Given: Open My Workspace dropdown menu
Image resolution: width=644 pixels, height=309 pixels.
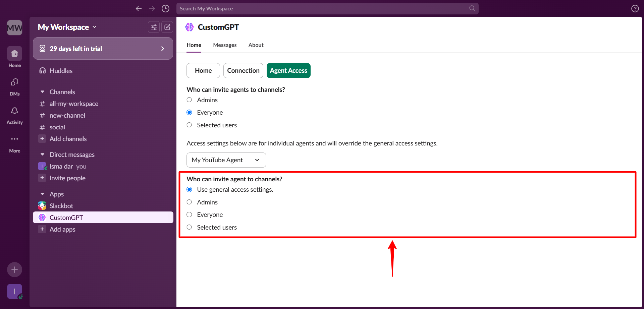Looking at the screenshot, I should coord(67,27).
